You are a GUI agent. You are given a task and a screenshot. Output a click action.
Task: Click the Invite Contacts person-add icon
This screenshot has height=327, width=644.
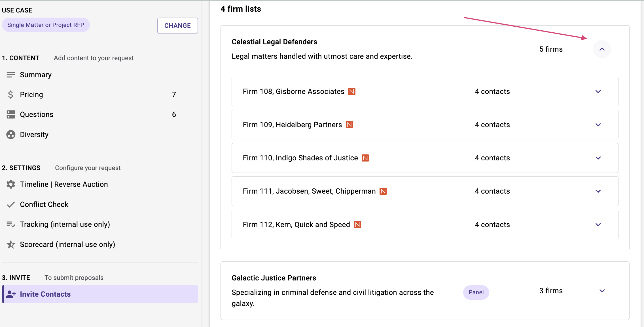coord(11,294)
